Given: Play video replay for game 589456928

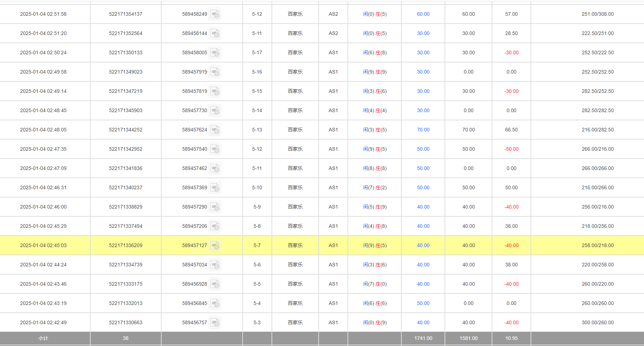Looking at the screenshot, I should coord(215,284).
